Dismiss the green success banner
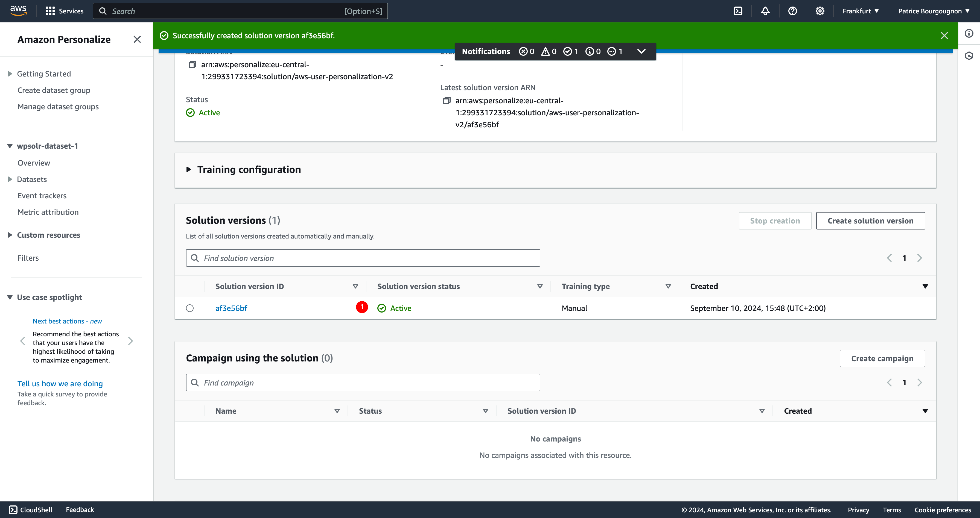 coord(944,35)
